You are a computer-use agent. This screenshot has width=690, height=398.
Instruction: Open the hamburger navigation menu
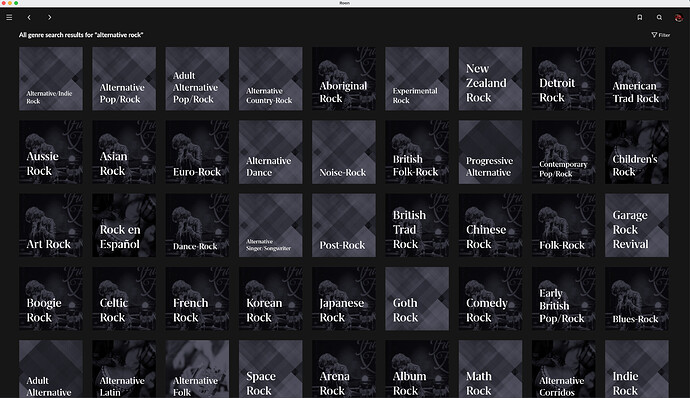9,18
